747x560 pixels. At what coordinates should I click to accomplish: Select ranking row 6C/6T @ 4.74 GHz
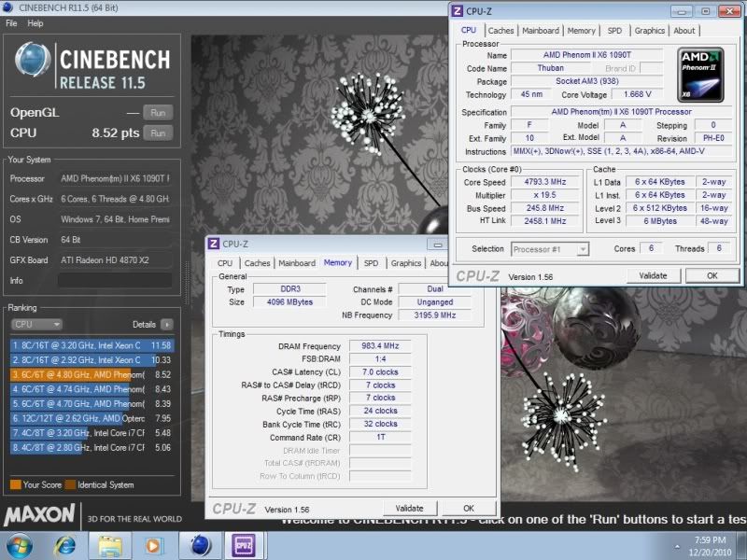(91, 389)
